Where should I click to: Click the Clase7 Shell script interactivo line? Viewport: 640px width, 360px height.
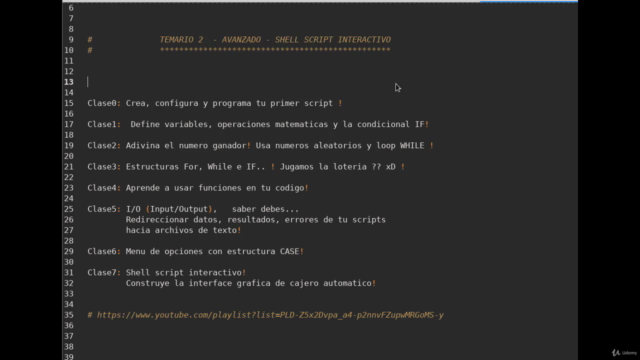(167, 273)
